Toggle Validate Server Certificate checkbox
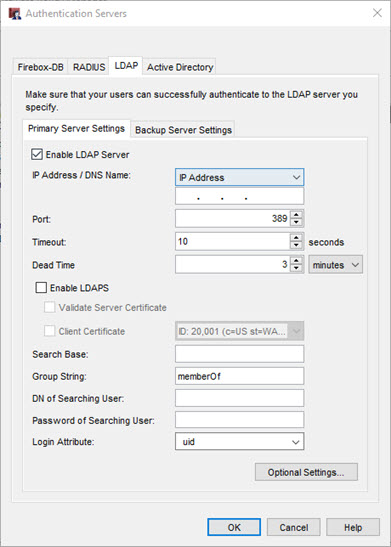The width and height of the screenshot is (391, 547). [50, 307]
